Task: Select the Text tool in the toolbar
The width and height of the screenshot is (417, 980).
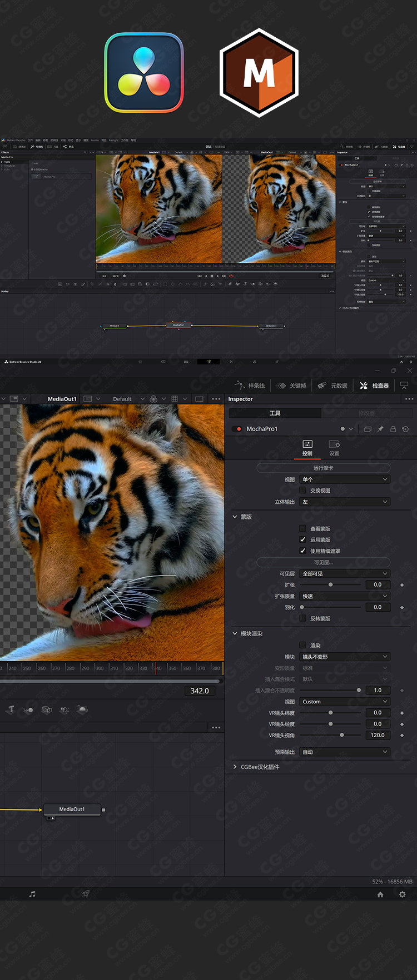Action: point(11,709)
